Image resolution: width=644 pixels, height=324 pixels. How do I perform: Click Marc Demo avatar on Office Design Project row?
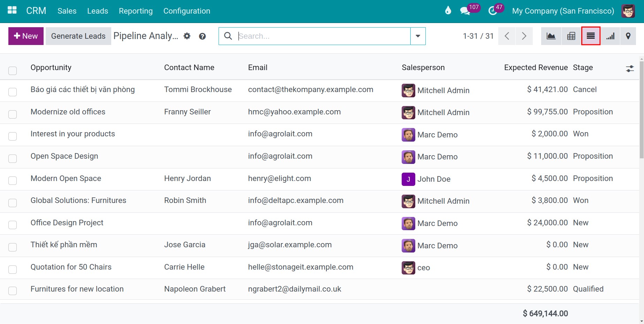tap(408, 223)
